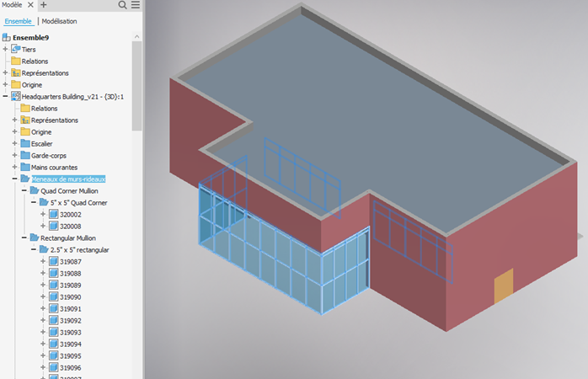Click the search icon in Modèle panel
This screenshot has height=379, width=588.
[123, 5]
